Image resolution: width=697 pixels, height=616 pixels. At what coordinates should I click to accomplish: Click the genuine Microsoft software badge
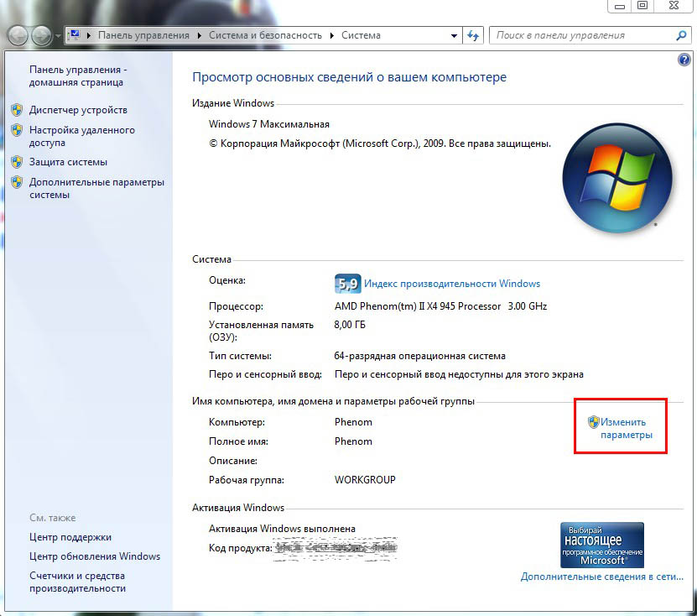[601, 544]
